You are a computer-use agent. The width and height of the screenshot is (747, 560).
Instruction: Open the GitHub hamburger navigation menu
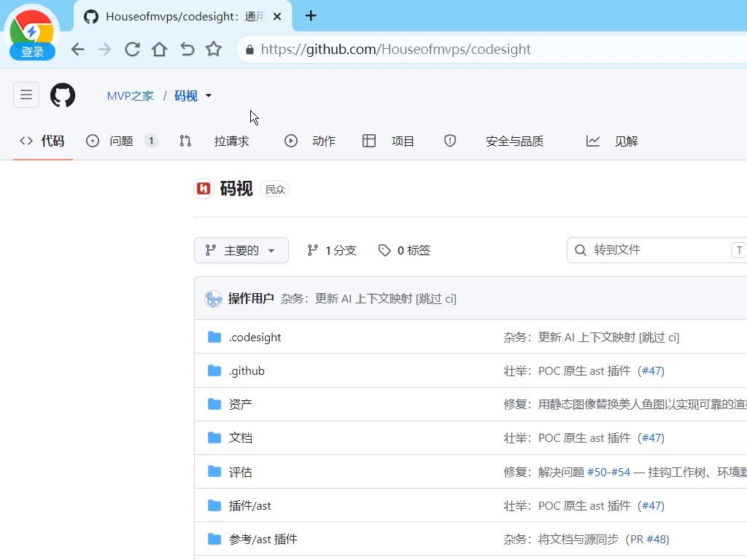tap(26, 94)
